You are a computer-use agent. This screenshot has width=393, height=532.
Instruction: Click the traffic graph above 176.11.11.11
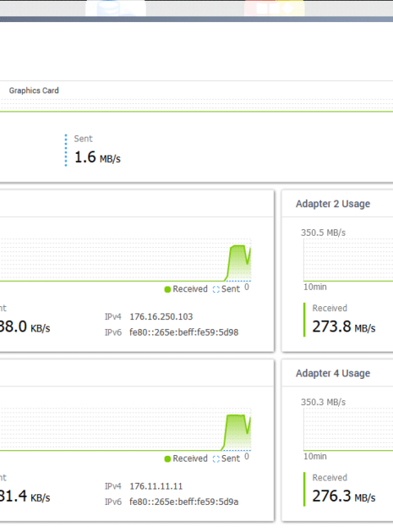(125, 429)
